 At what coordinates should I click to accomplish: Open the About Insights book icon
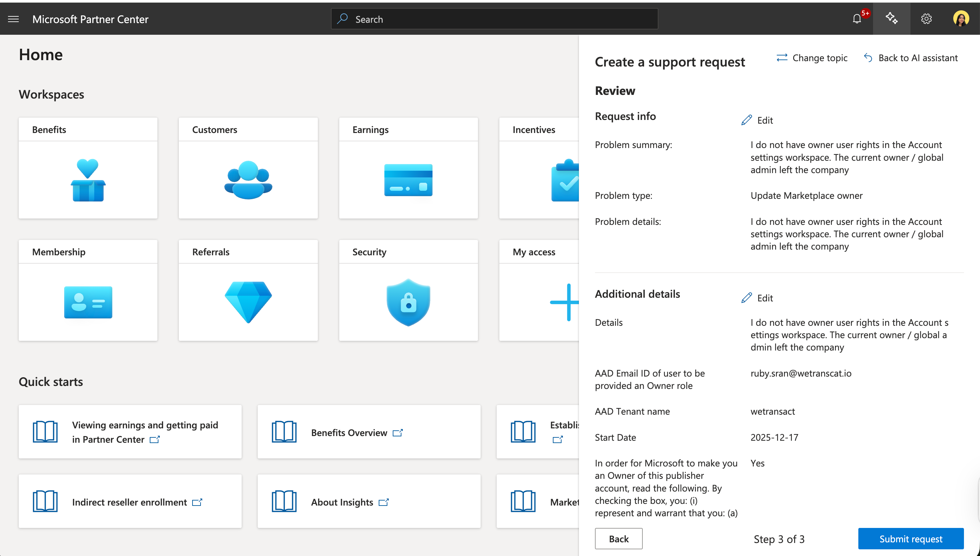pos(284,501)
